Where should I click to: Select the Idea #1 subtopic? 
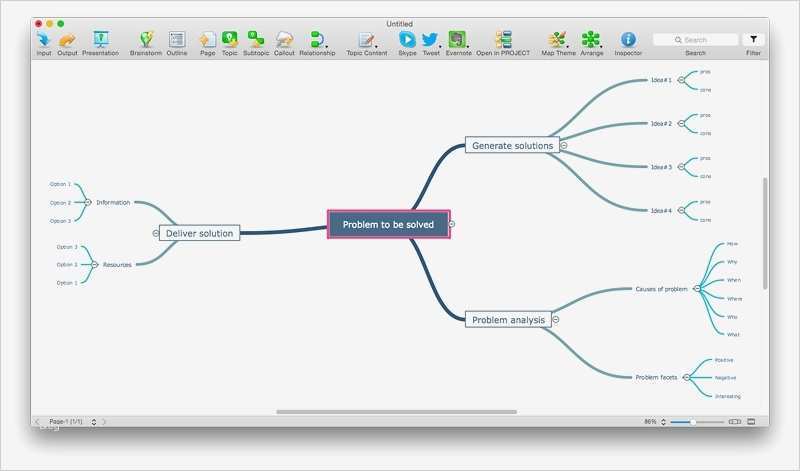coord(661,80)
